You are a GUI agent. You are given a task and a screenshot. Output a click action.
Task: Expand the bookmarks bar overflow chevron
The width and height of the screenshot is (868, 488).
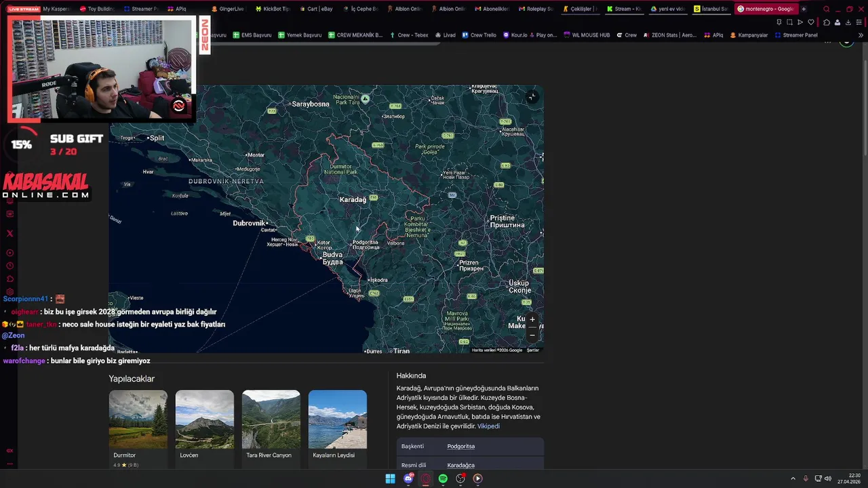coord(861,35)
